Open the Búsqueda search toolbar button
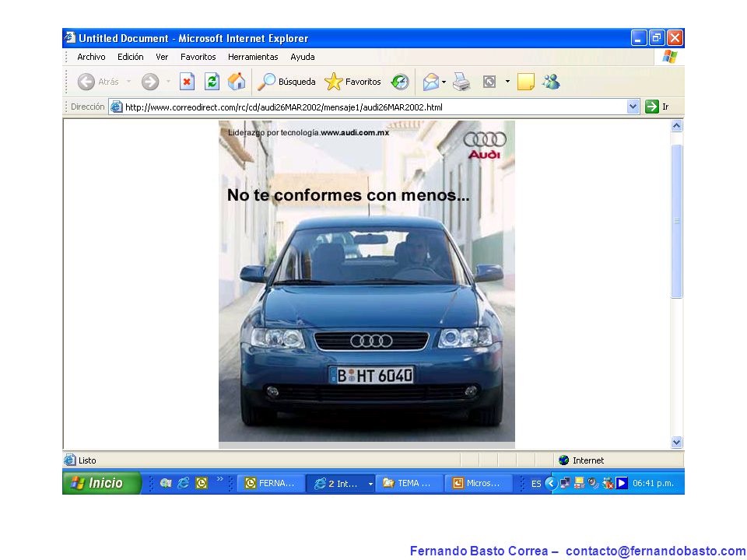 click(286, 82)
